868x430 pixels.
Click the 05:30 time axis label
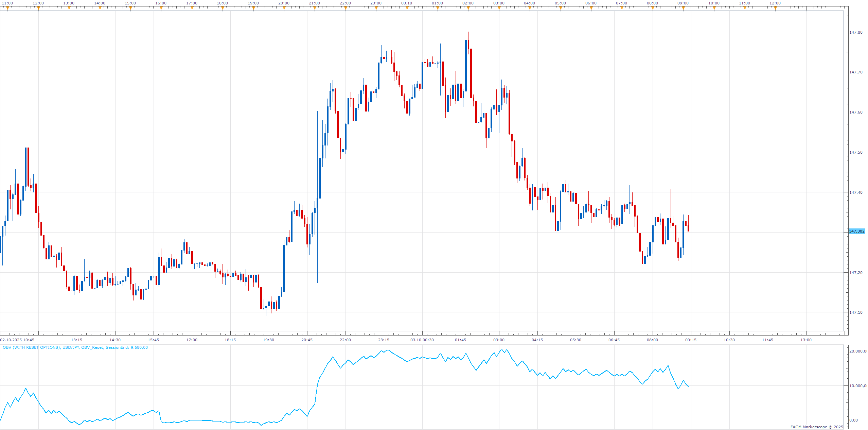pyautogui.click(x=576, y=340)
